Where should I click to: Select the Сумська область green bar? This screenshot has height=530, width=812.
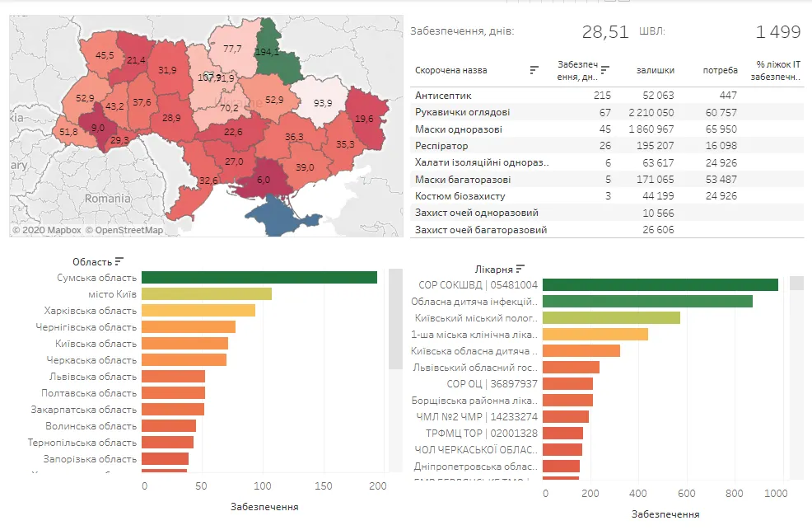[259, 277]
